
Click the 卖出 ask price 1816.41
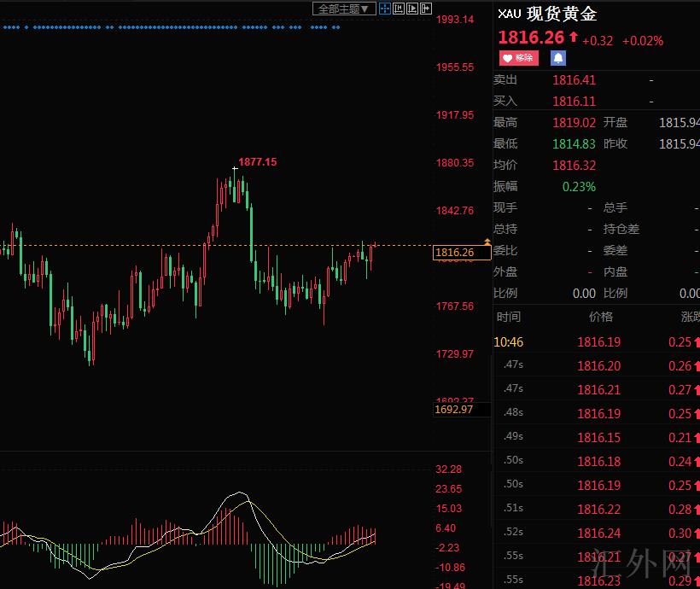point(574,80)
